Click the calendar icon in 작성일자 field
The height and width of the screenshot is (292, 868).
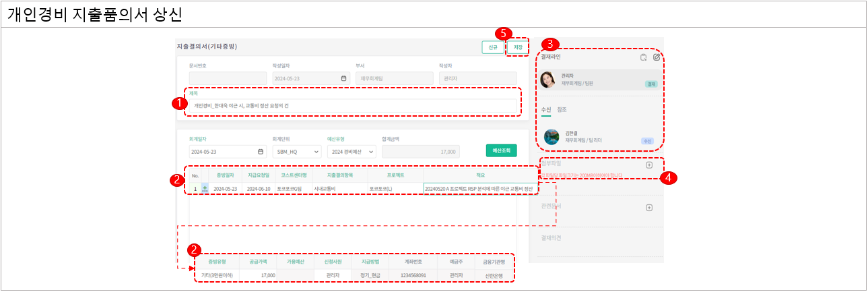click(x=344, y=78)
